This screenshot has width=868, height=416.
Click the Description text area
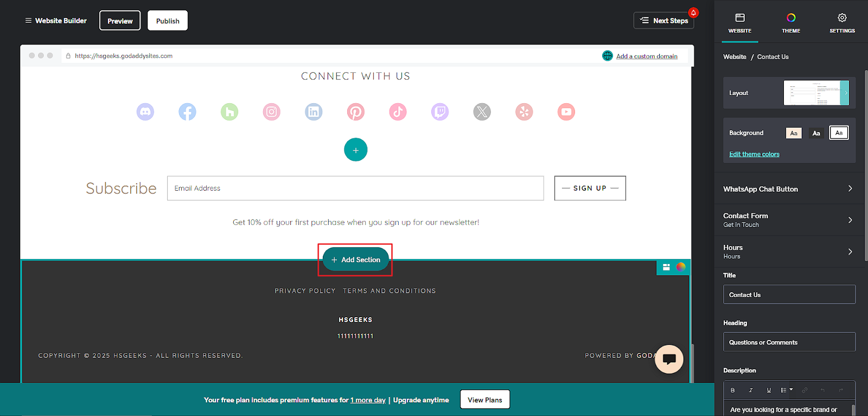coord(789,409)
